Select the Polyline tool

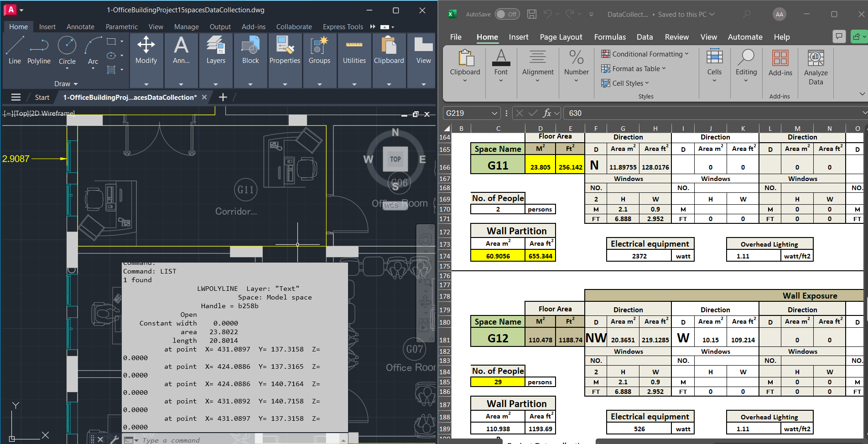(x=39, y=51)
